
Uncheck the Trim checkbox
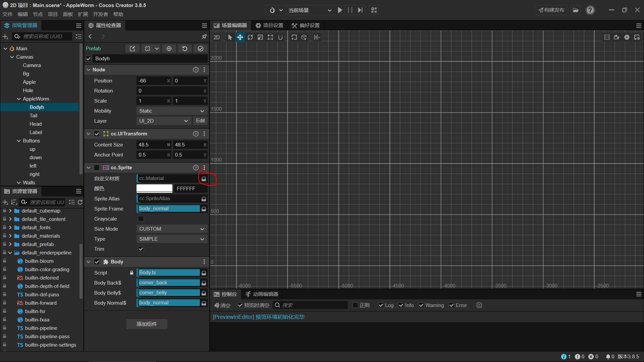tap(141, 249)
